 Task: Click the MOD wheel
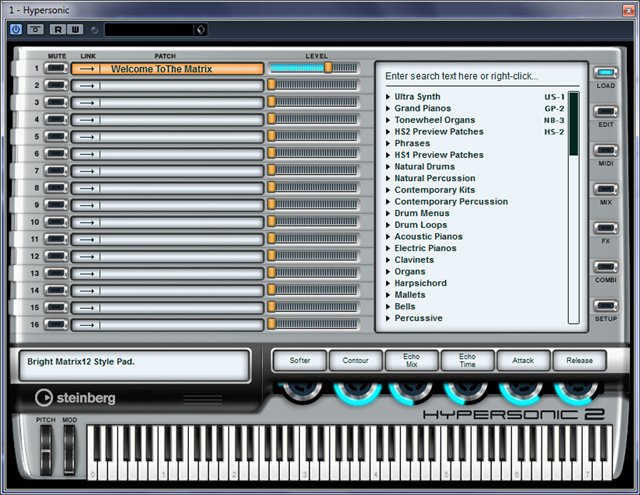point(69,450)
